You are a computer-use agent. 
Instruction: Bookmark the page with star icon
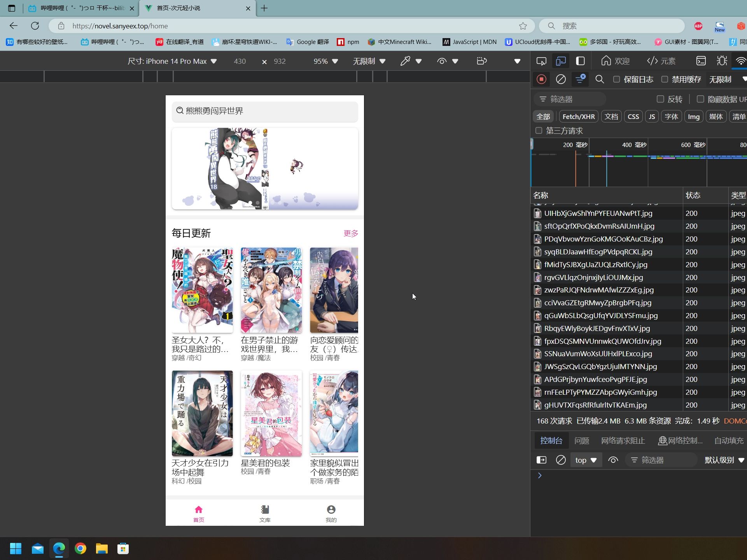(523, 26)
